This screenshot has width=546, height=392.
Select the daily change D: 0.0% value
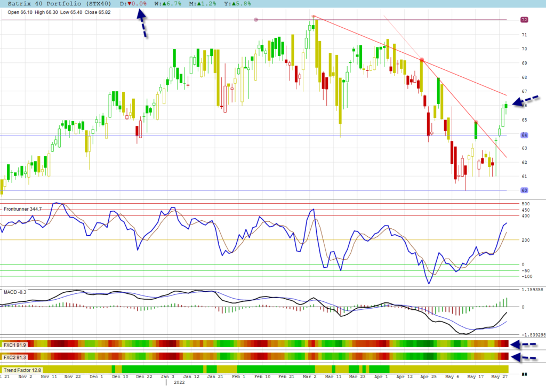(133, 4)
